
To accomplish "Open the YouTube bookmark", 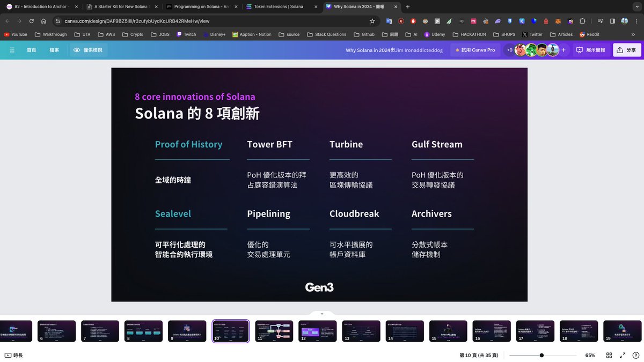I will [x=16, y=34].
